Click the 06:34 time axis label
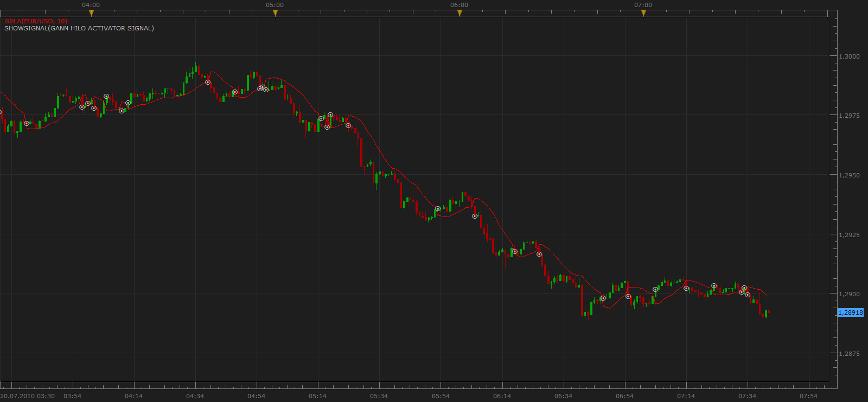This screenshot has width=868, height=402. click(x=563, y=396)
